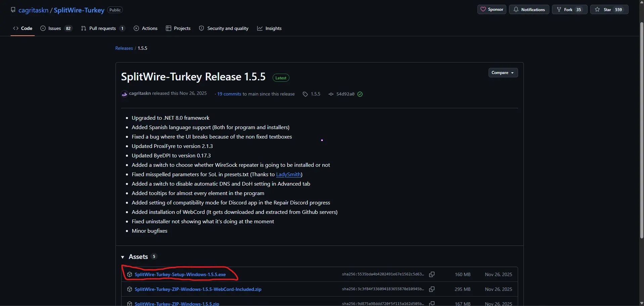Viewport: 644px width, 306px height.
Task: Click 'Updated ByeDPI to version 0.17.3'
Action: 171,156
